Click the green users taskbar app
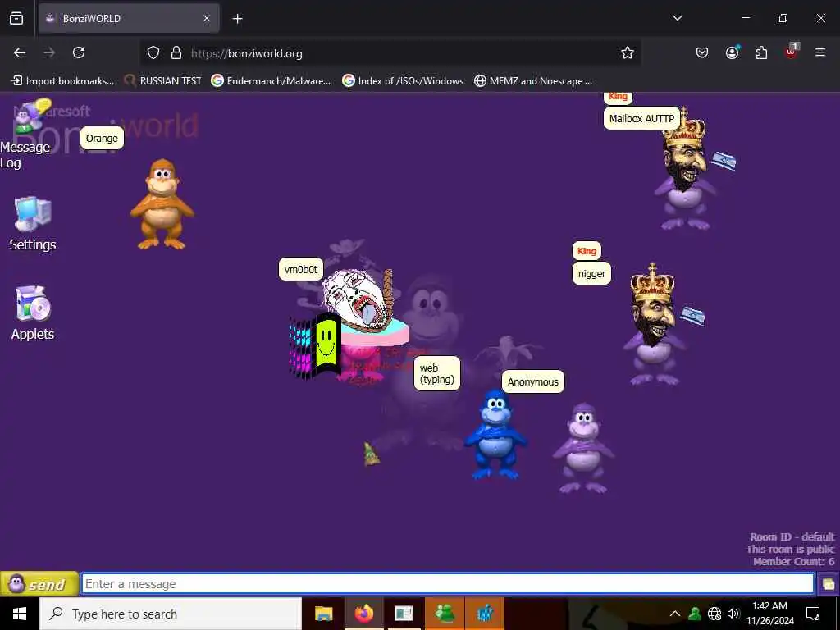This screenshot has height=630, width=840. coord(445,614)
